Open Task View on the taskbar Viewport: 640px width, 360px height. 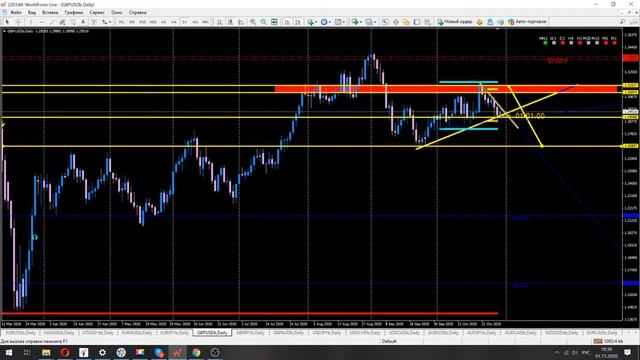[x=27, y=352]
